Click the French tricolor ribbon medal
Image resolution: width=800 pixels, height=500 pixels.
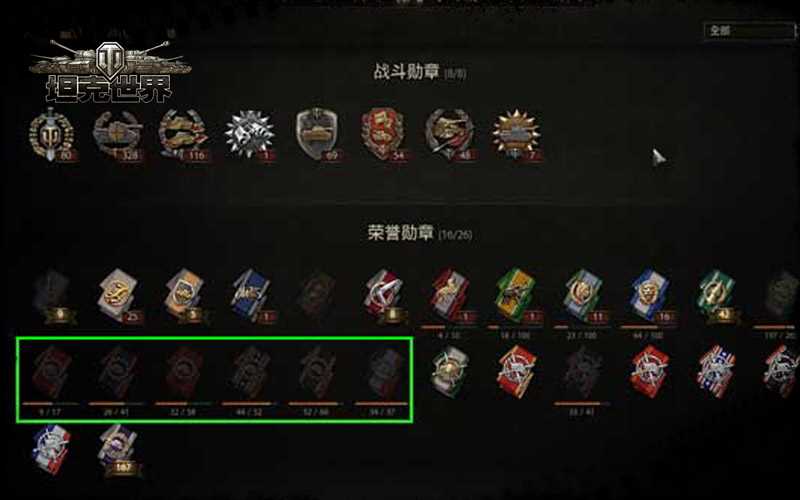(51, 449)
